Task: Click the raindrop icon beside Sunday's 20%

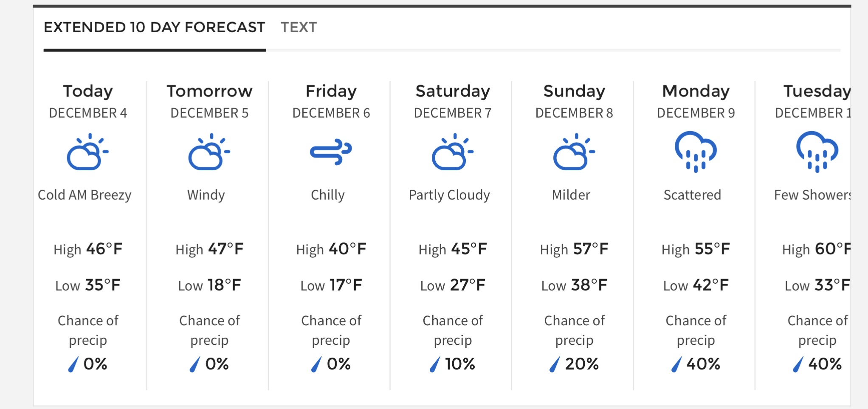Action: click(555, 364)
